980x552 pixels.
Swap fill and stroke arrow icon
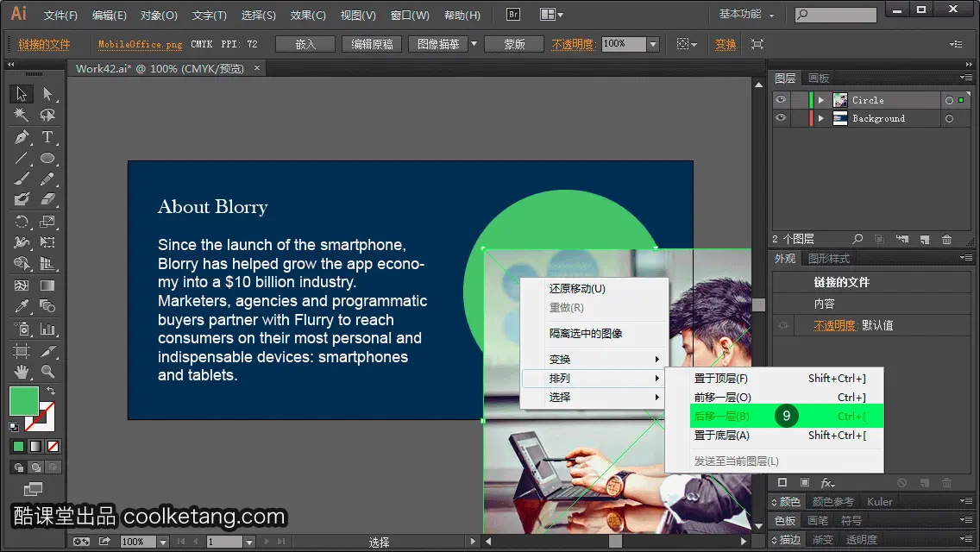(x=51, y=391)
